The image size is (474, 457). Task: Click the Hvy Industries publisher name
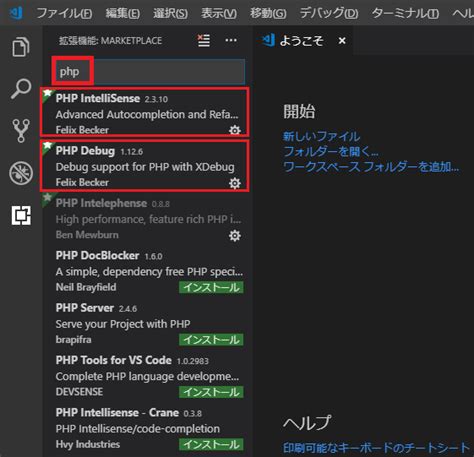pyautogui.click(x=88, y=444)
